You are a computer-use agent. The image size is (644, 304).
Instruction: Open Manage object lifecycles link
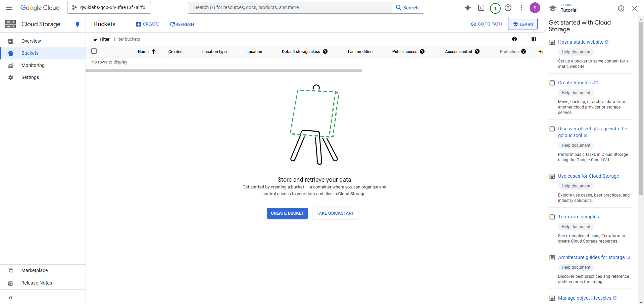point(587,298)
